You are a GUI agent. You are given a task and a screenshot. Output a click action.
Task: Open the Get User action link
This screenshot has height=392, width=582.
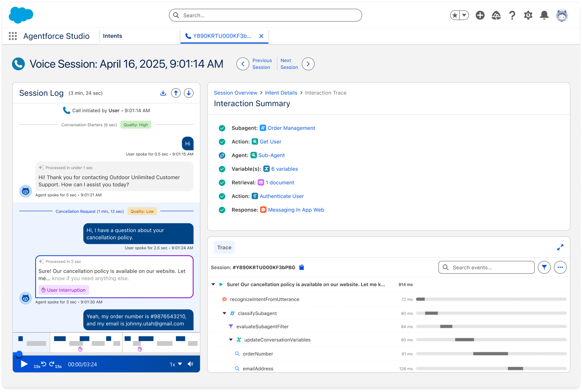[271, 142]
